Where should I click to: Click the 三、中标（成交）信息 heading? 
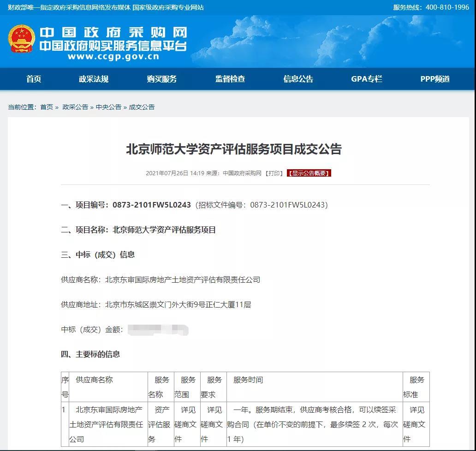tap(98, 255)
